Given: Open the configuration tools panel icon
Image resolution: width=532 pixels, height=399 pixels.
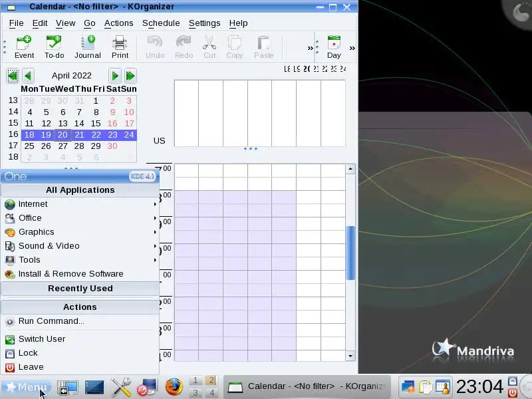Looking at the screenshot, I should [121, 387].
